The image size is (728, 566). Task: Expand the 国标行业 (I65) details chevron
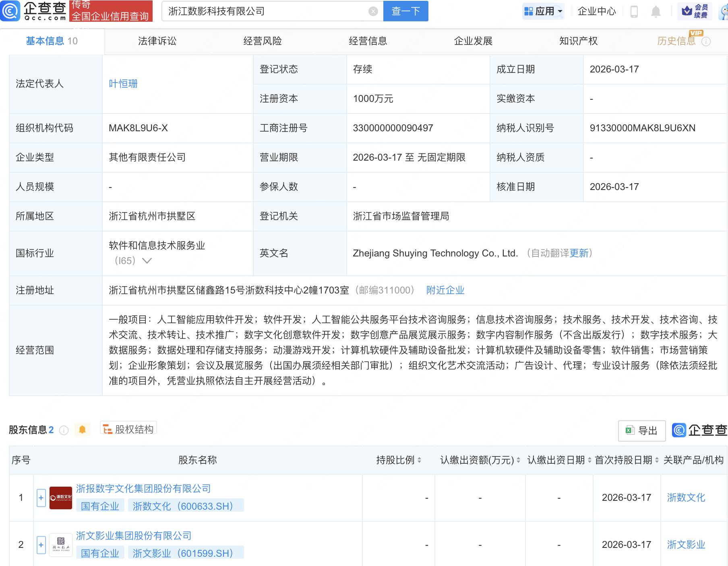pos(147,260)
